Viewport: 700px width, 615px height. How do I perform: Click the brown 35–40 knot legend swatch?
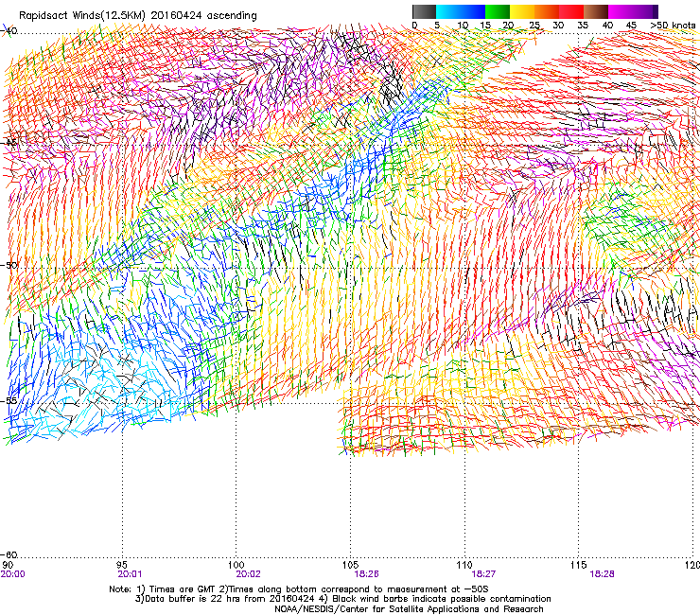pos(596,11)
